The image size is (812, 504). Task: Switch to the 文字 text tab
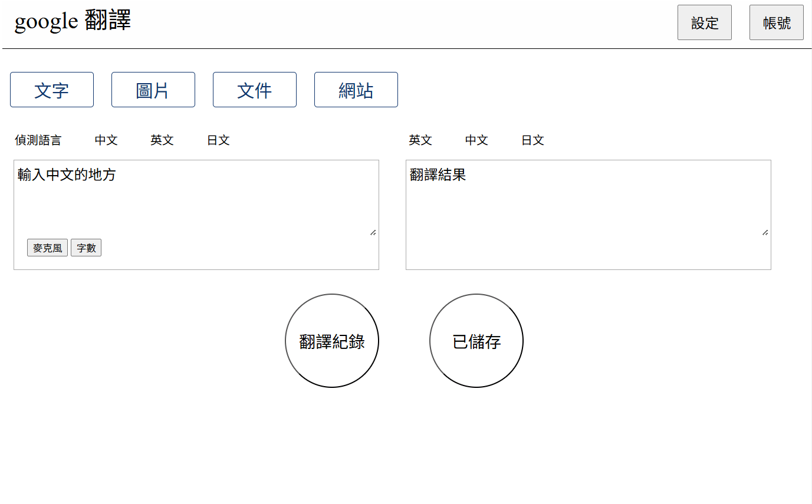(52, 90)
